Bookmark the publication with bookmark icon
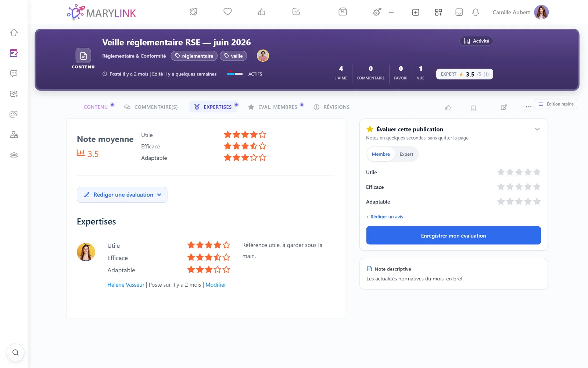588x368 pixels. 473,108
